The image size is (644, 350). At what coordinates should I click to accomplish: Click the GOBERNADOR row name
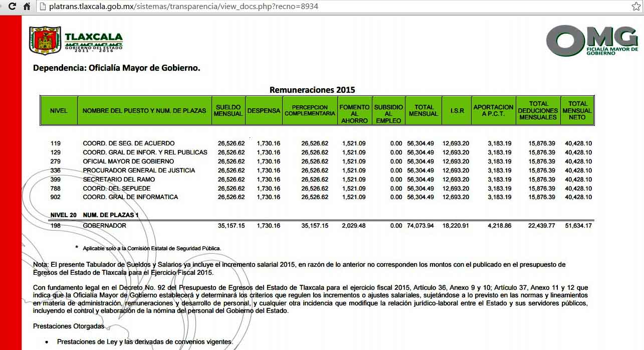(x=104, y=226)
